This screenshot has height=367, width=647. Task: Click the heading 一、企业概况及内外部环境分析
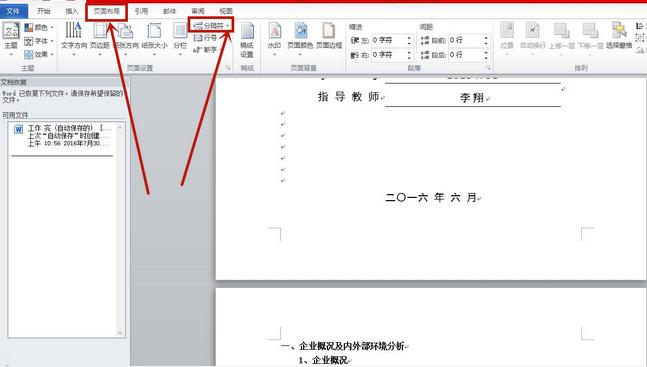pos(342,346)
